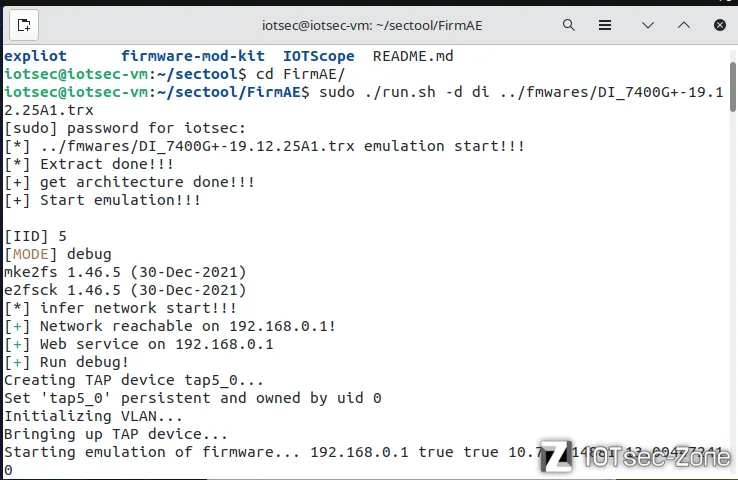Click the firmware-mod-kit directory name
This screenshot has width=738, height=480.
point(193,56)
